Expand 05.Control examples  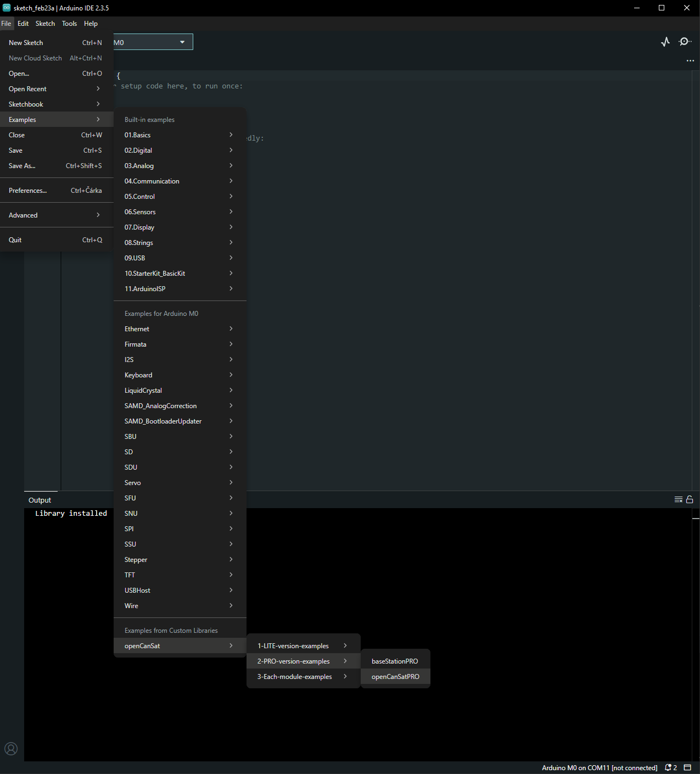click(180, 197)
